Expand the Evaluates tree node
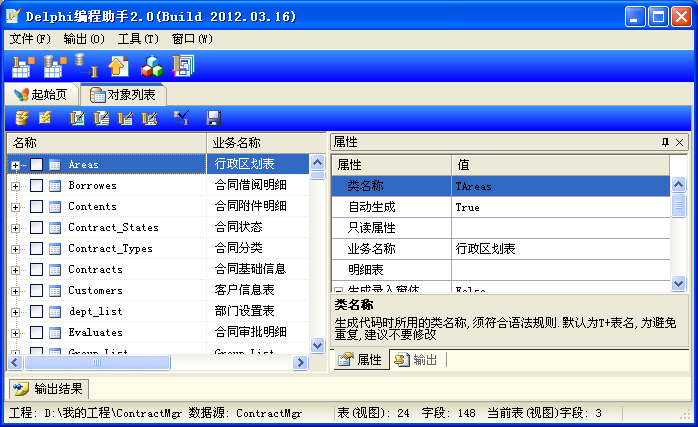The height and width of the screenshot is (427, 698). pyautogui.click(x=16, y=333)
